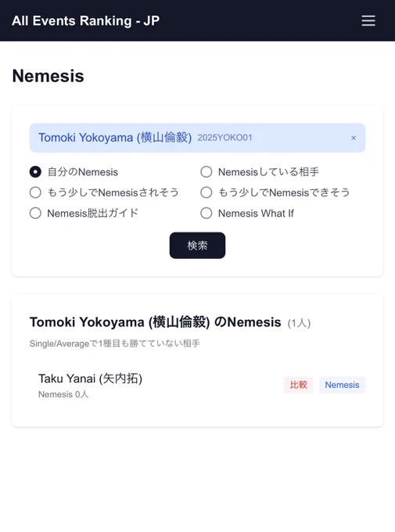The width and height of the screenshot is (395, 532).
Task: Select the Nemesisしている相手 radio option
Action: tap(206, 172)
